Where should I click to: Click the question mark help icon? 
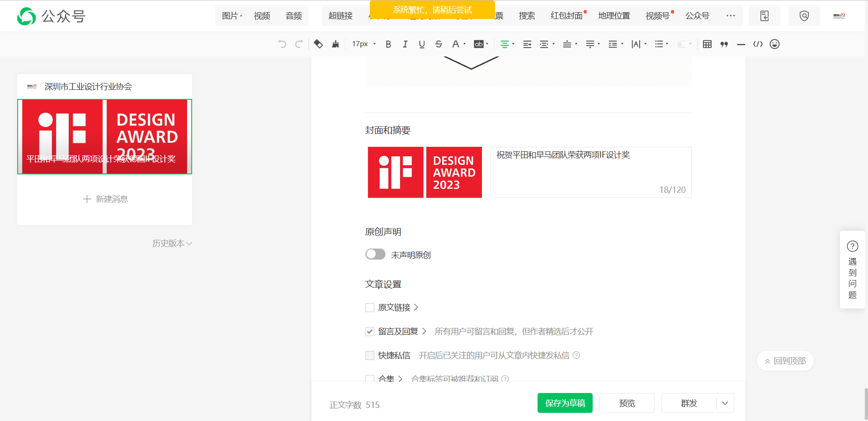tap(853, 246)
